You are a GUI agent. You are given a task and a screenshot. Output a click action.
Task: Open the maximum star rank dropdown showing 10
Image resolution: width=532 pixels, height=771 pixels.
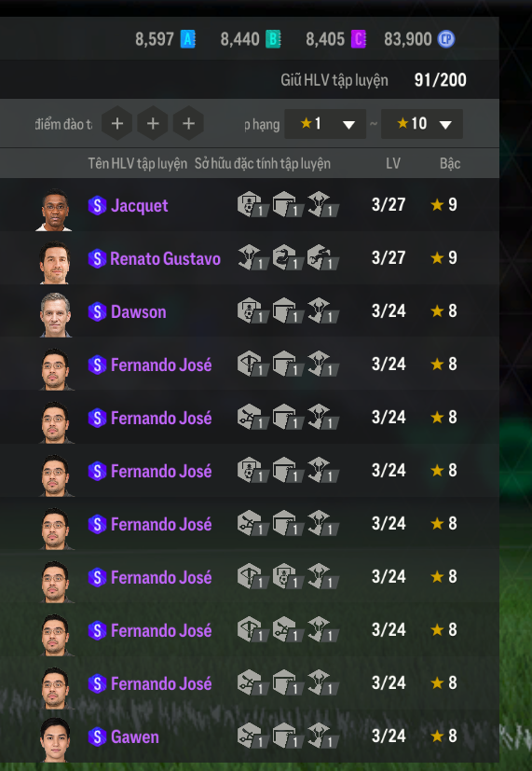[421, 124]
